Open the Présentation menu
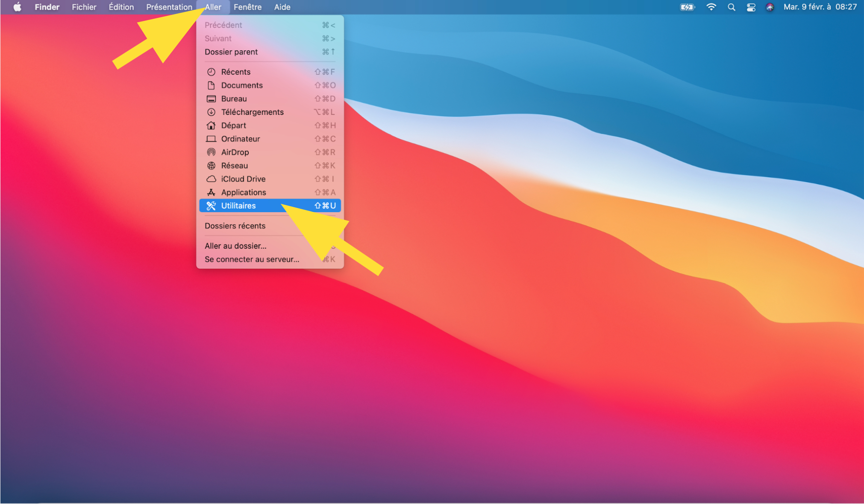Viewport: 864px width, 504px height. [169, 7]
